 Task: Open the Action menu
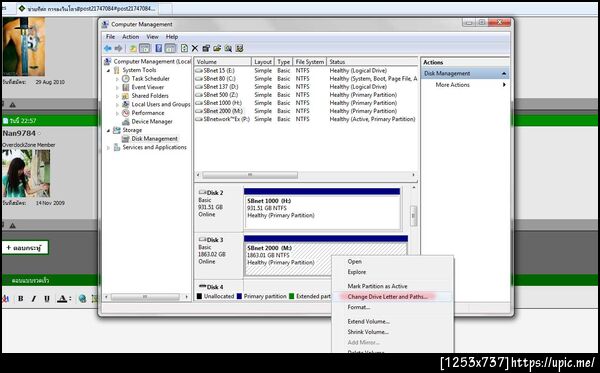[130, 37]
